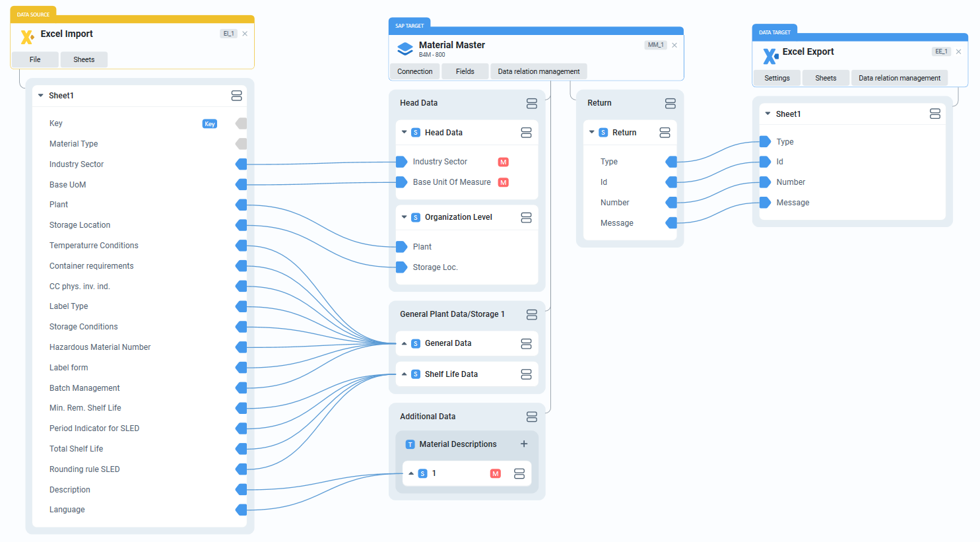The height and width of the screenshot is (542, 980).
Task: Click the EE_1 identifier tag
Action: (x=941, y=51)
